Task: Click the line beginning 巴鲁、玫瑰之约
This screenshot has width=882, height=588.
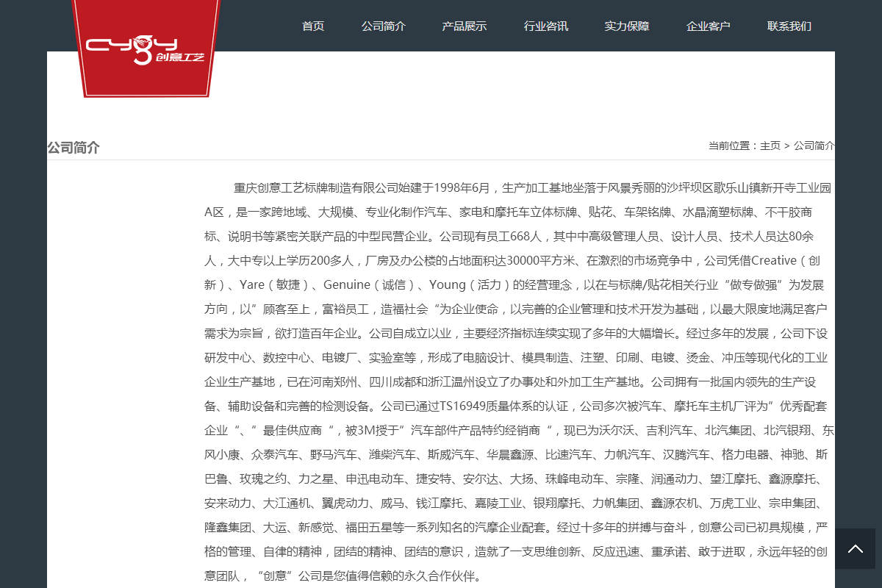Action: pos(516,479)
